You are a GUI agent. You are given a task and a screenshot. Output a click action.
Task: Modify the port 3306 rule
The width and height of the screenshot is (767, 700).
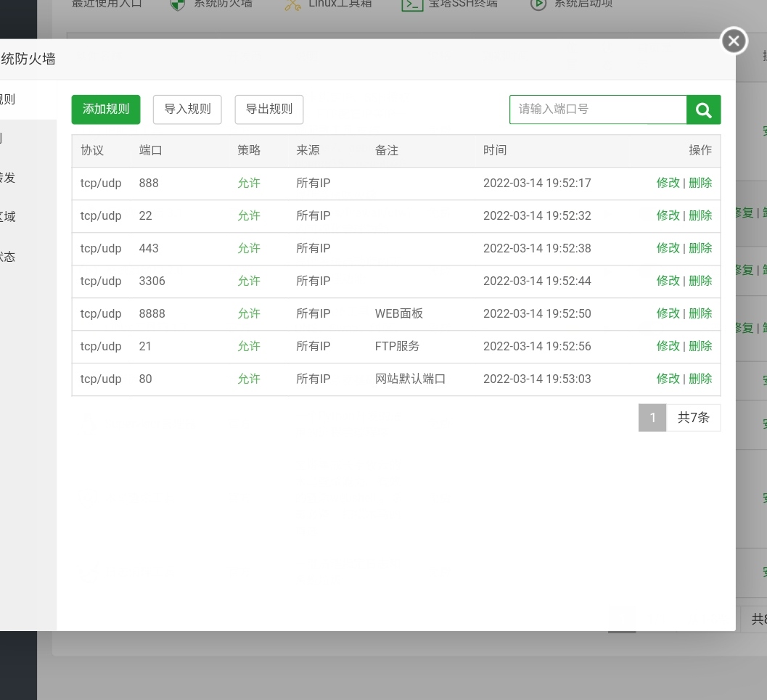pos(668,281)
